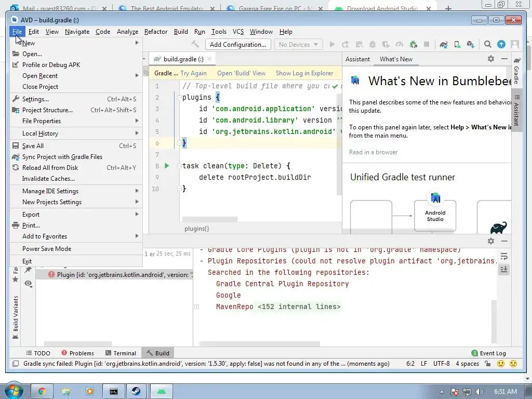Click Sync Project with Gradle Files toolbar icon

pos(444,45)
